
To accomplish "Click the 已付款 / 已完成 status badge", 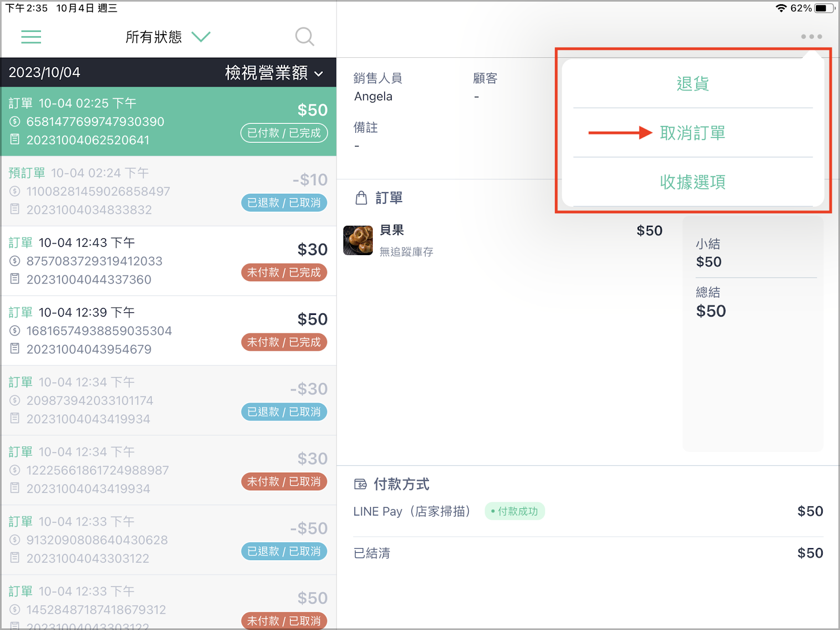I will tap(284, 133).
